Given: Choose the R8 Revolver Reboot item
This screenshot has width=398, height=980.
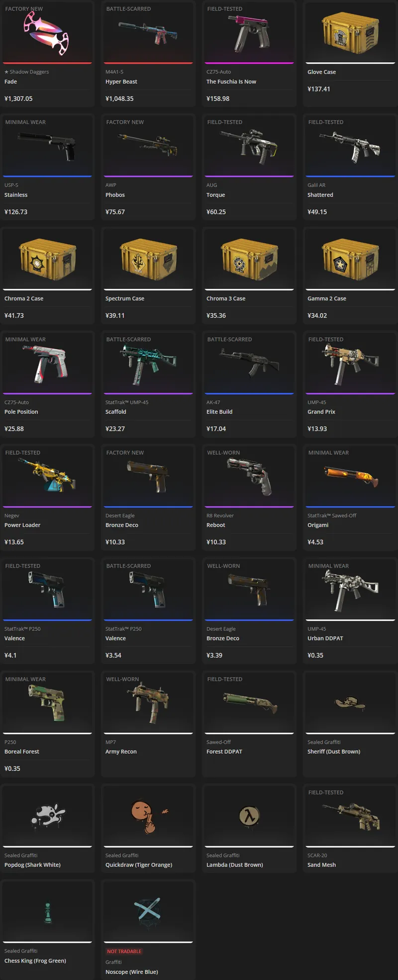Looking at the screenshot, I should click(249, 497).
